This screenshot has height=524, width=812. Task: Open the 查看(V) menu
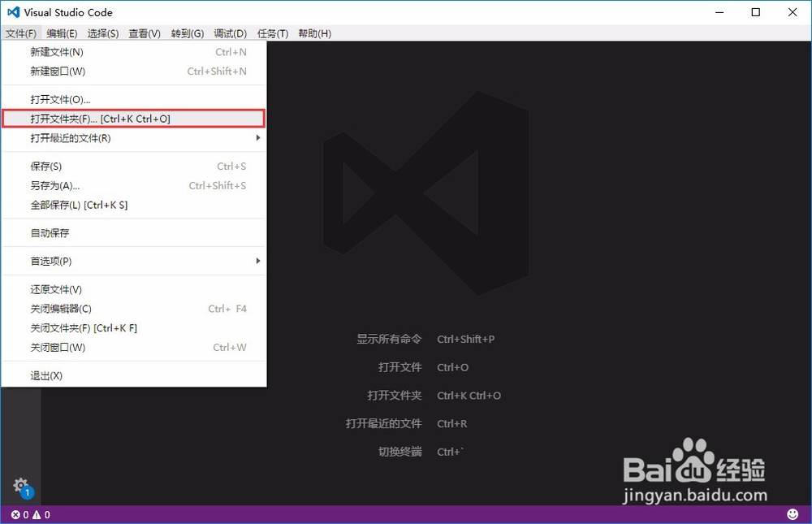click(144, 33)
